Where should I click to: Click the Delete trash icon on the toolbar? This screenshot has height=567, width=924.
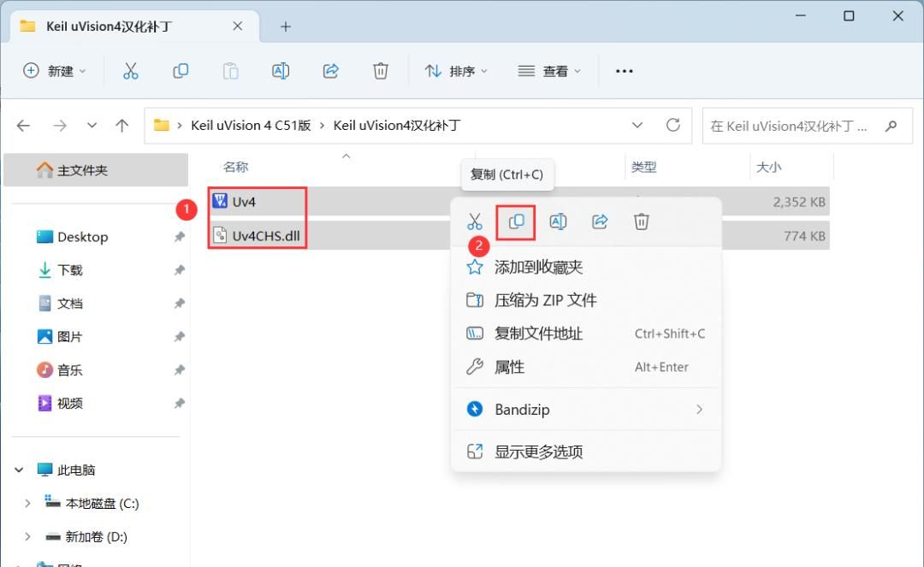pos(381,71)
